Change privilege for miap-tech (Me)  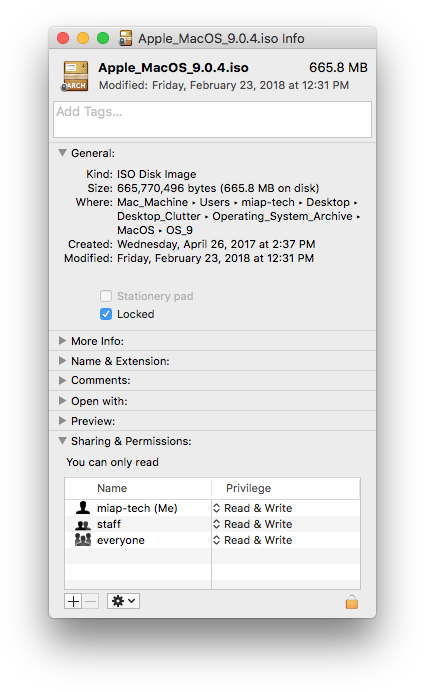(x=253, y=508)
